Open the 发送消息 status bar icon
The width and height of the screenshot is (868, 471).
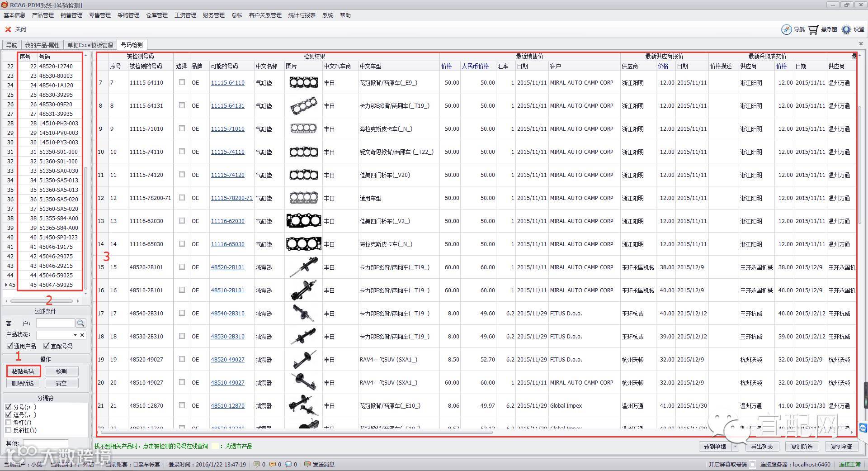pyautogui.click(x=307, y=464)
